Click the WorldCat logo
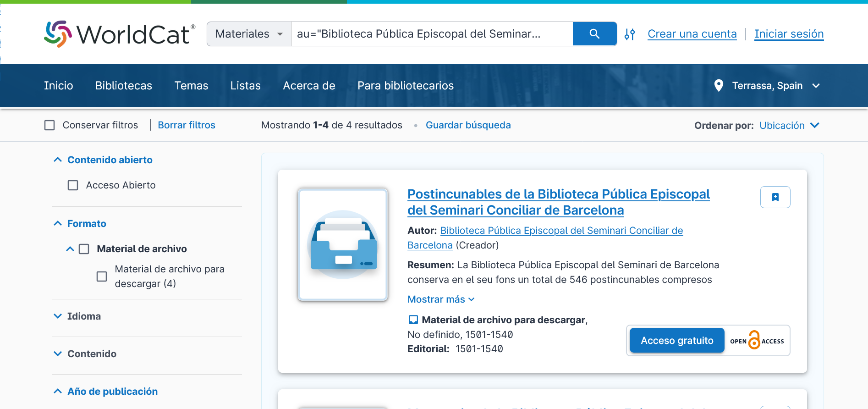The width and height of the screenshot is (868, 409). point(120,34)
